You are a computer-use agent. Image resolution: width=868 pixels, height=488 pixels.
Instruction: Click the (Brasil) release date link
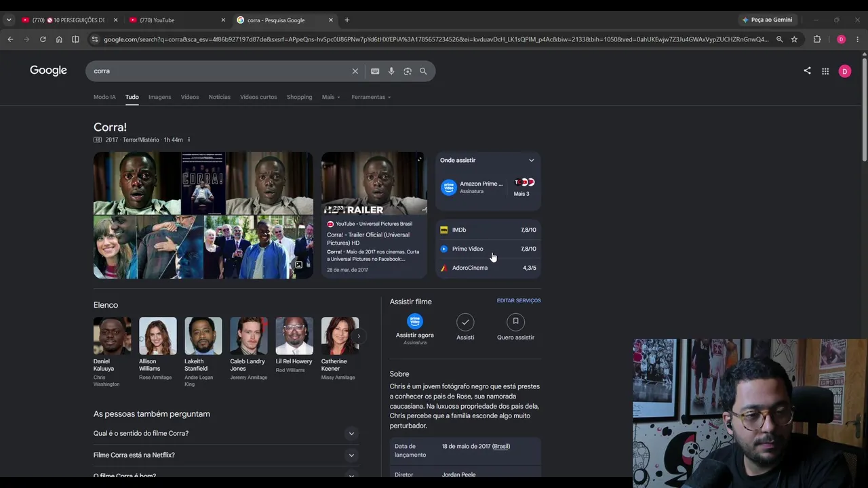tap(501, 447)
